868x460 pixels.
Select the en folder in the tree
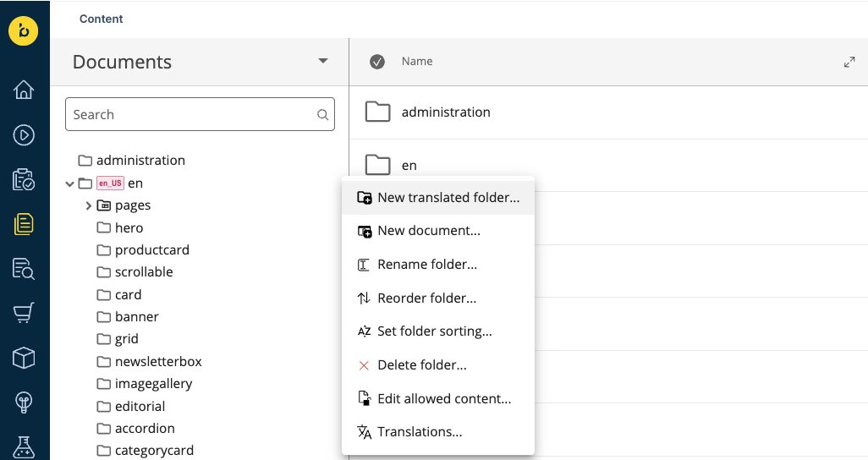point(135,183)
